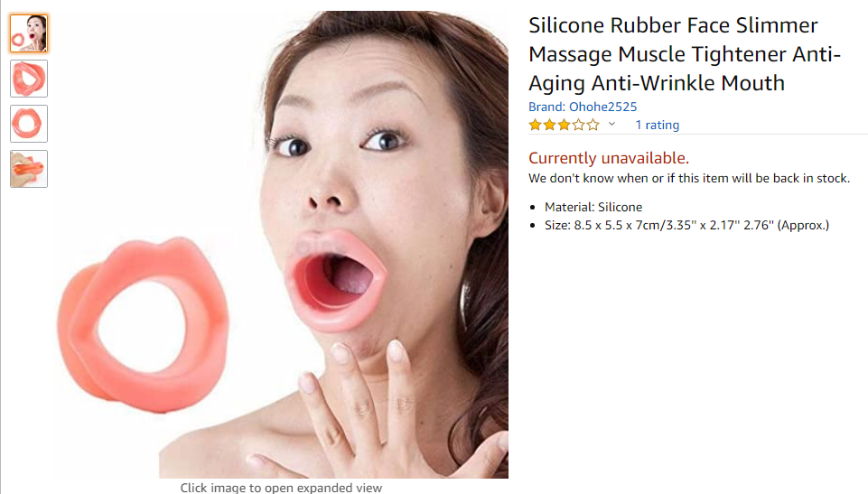Click the back-in-stock availability message
The height and width of the screenshot is (494, 868).
coord(688,178)
